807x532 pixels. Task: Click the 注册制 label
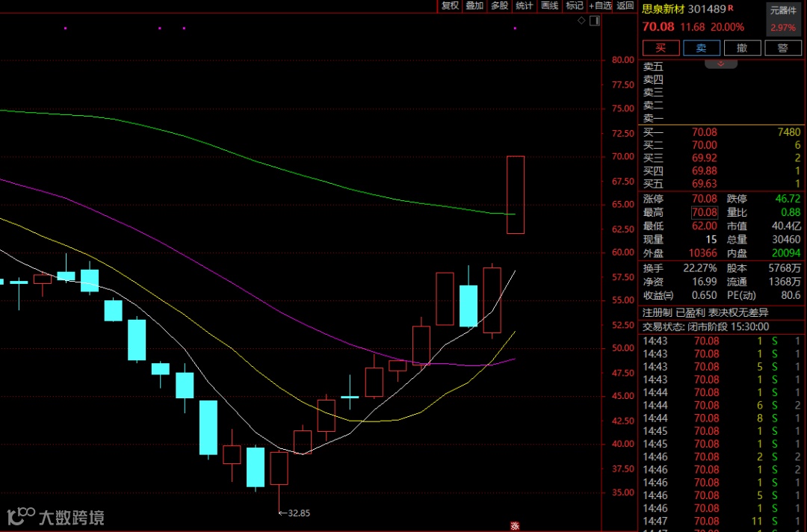tap(658, 313)
